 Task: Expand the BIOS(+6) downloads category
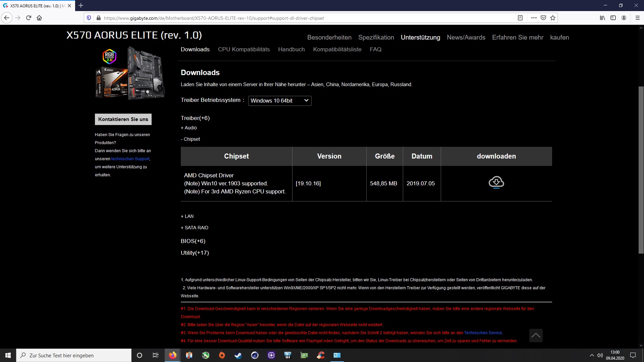tap(193, 241)
